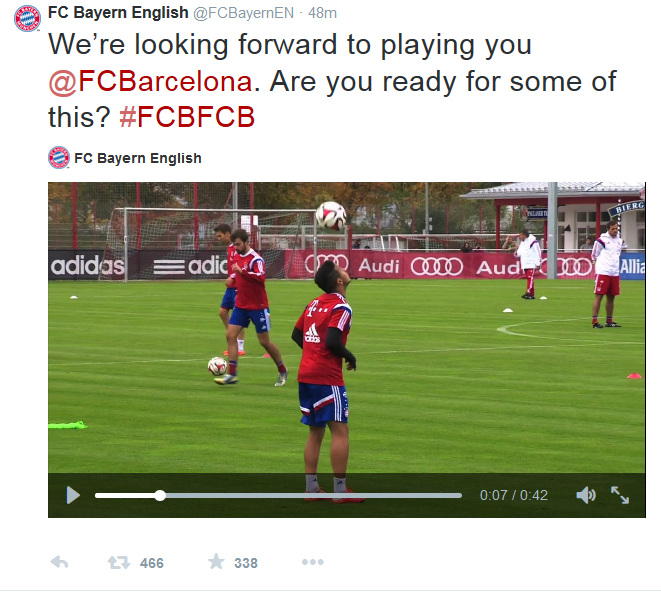661x599 pixels.
Task: Click the small Bayern logo above the video
Action: (x=59, y=157)
